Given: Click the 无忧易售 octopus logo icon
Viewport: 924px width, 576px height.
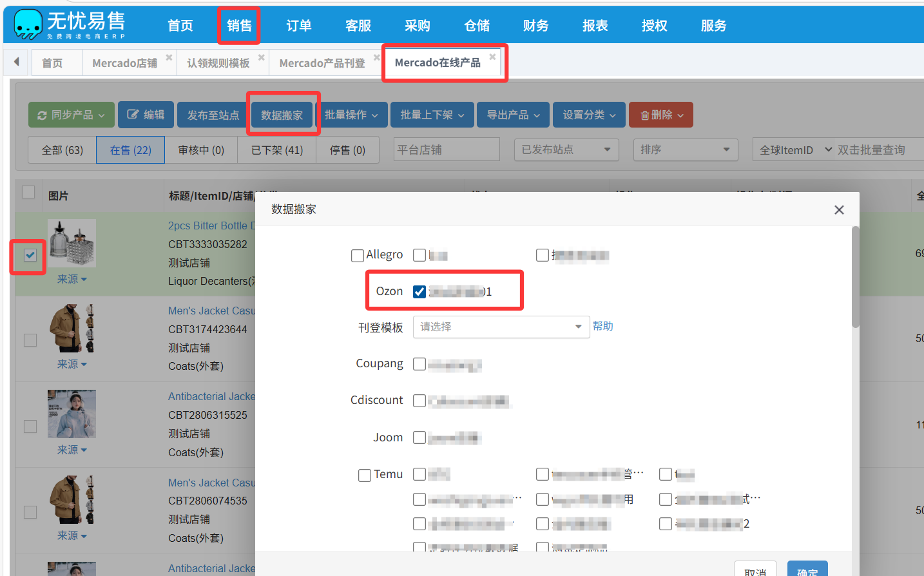Looking at the screenshot, I should tap(28, 24).
